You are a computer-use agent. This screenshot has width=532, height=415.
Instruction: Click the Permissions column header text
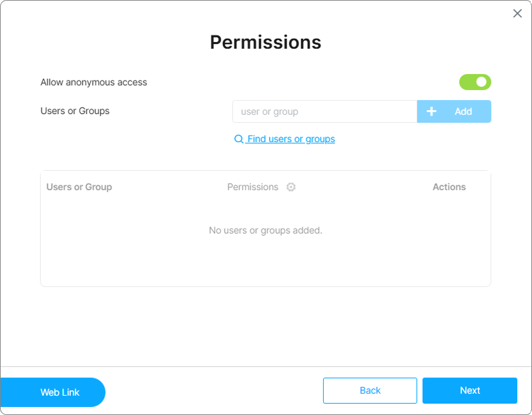coord(252,187)
